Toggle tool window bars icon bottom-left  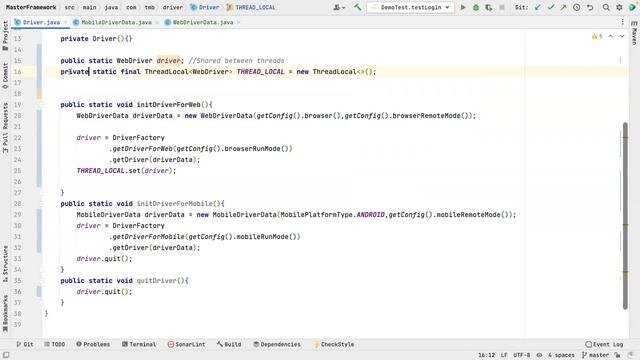(x=6, y=356)
